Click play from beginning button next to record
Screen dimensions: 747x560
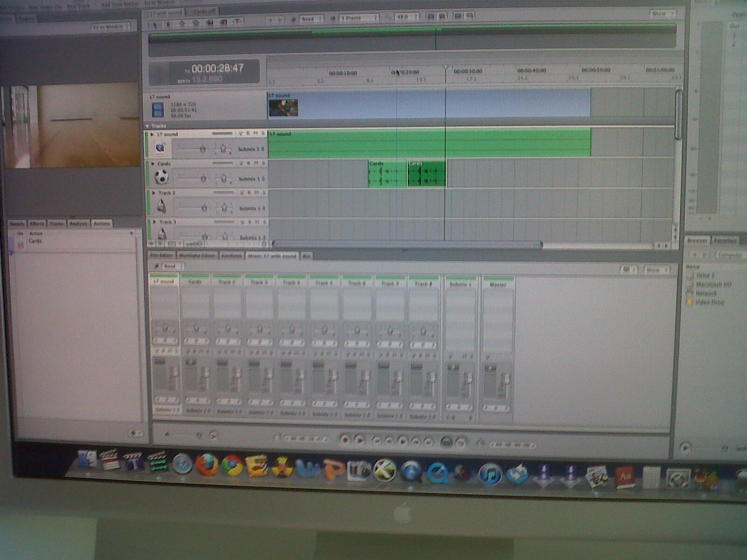[x=359, y=440]
